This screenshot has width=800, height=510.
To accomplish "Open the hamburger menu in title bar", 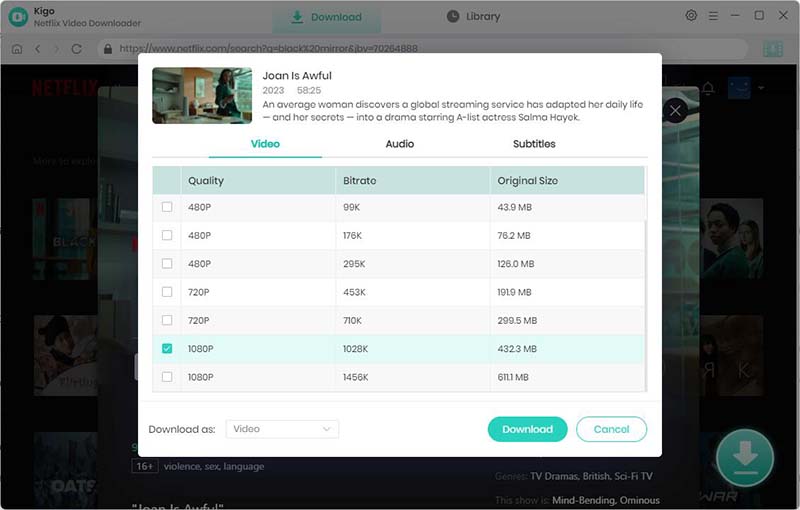I will 713,16.
